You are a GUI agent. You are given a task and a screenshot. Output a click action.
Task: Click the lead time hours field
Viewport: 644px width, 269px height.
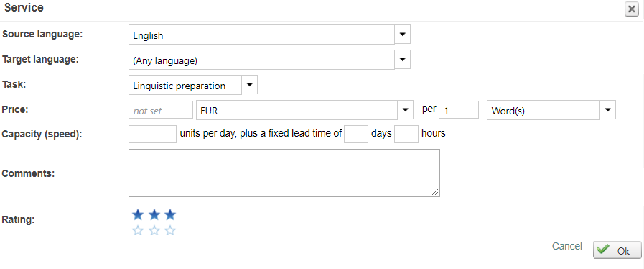pos(406,134)
